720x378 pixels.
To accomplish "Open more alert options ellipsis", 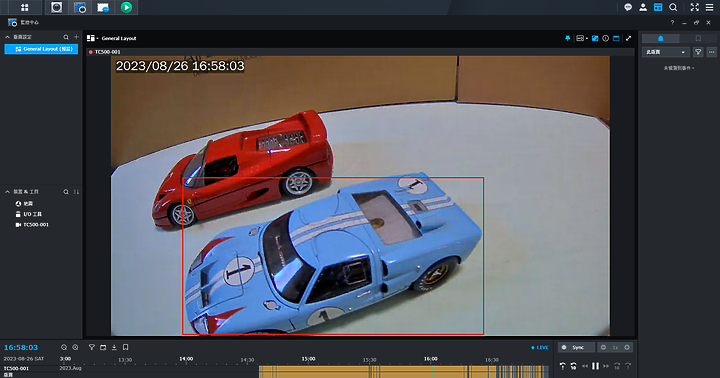I will [x=711, y=52].
